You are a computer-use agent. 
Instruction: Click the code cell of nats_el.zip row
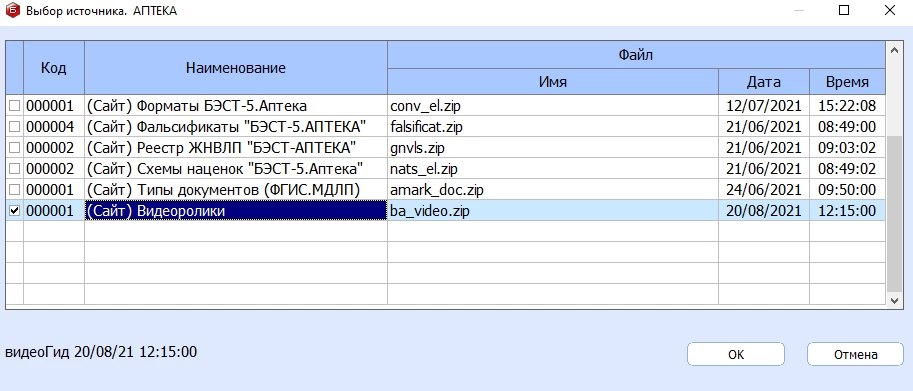(x=54, y=169)
